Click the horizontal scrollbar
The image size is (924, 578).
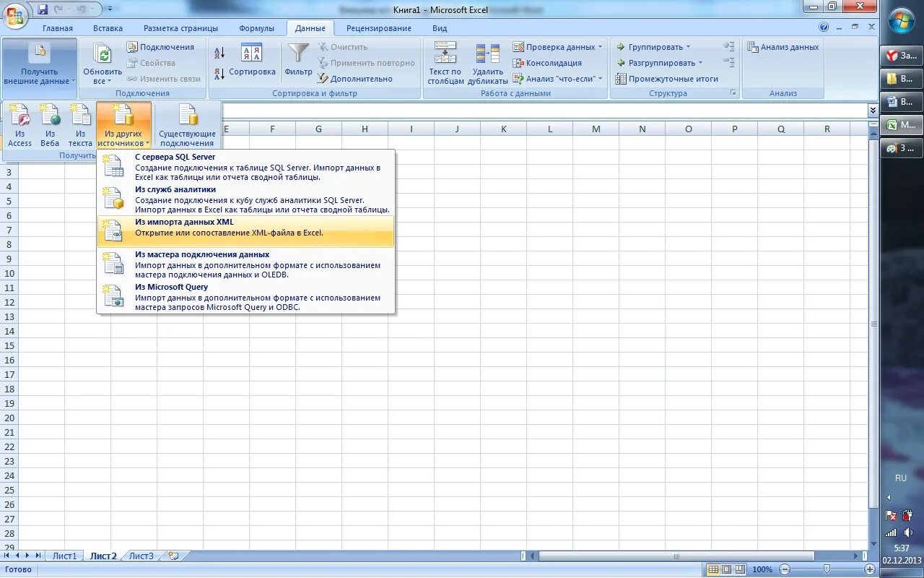click(676, 556)
